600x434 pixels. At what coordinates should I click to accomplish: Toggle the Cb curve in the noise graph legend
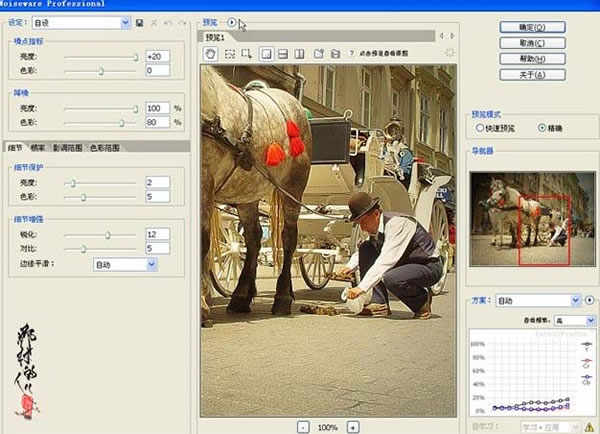tap(586, 379)
